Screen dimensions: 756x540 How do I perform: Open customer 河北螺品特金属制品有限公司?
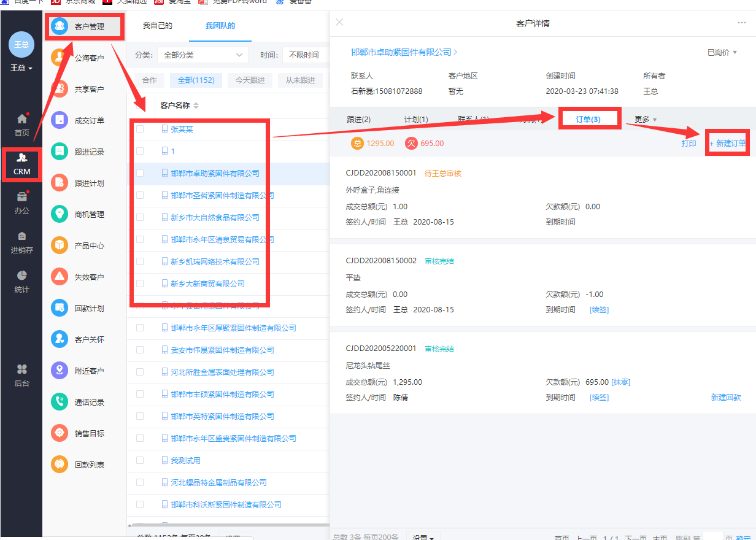click(x=218, y=482)
